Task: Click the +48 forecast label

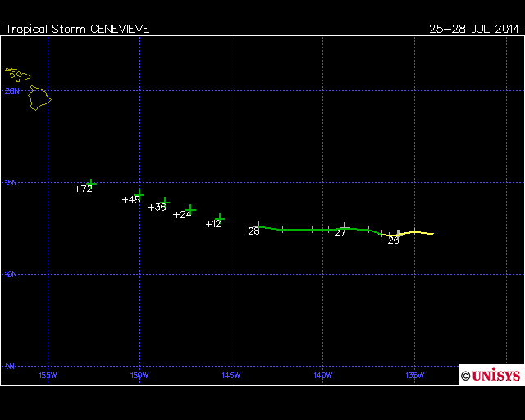Action: click(x=131, y=200)
